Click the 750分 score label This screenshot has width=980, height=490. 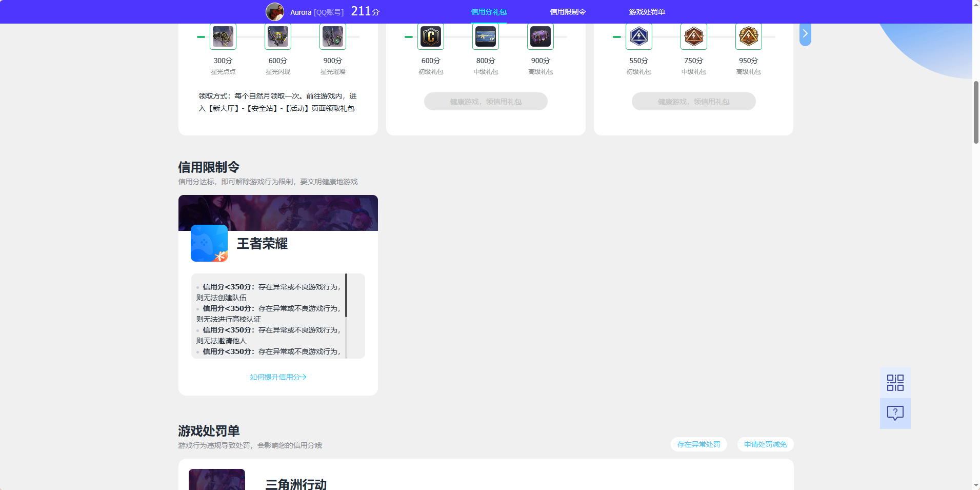tap(694, 61)
